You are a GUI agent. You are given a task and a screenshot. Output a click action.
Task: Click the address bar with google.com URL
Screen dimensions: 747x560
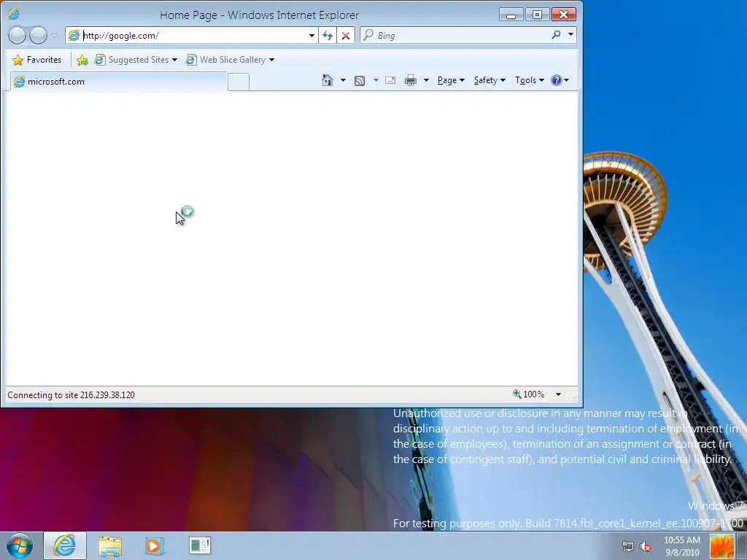[x=190, y=35]
